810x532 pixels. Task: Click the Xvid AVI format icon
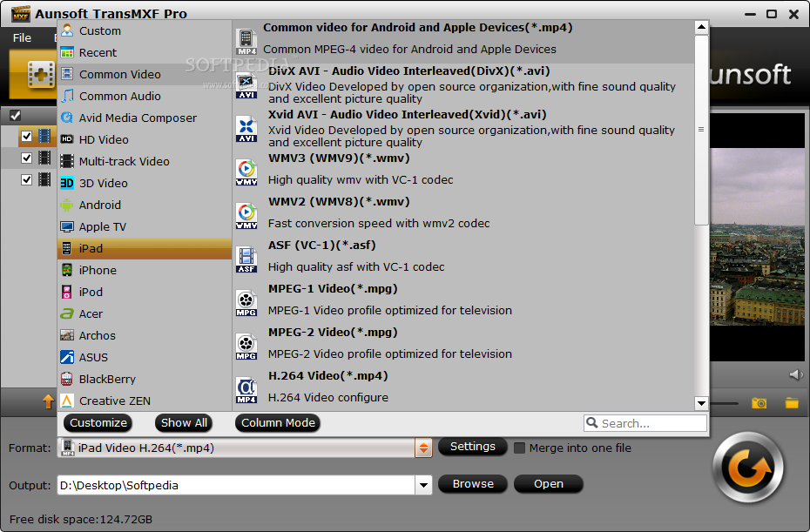point(246,129)
